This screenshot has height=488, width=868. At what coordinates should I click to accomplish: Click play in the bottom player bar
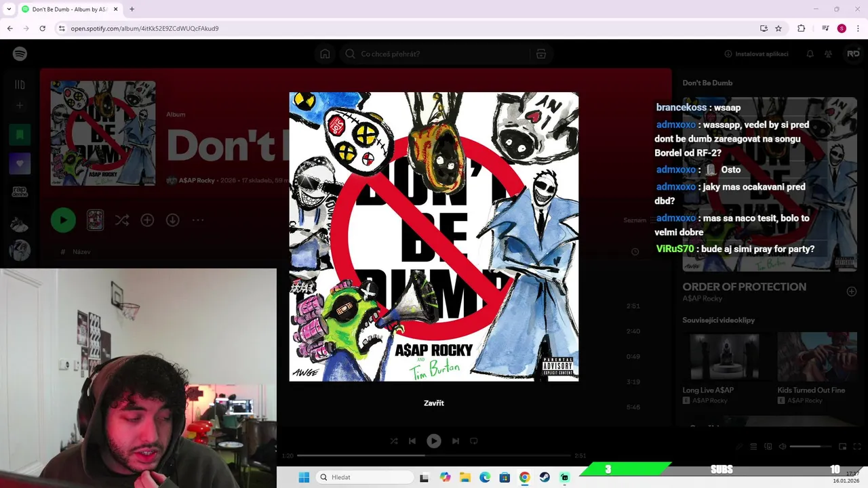pyautogui.click(x=434, y=441)
